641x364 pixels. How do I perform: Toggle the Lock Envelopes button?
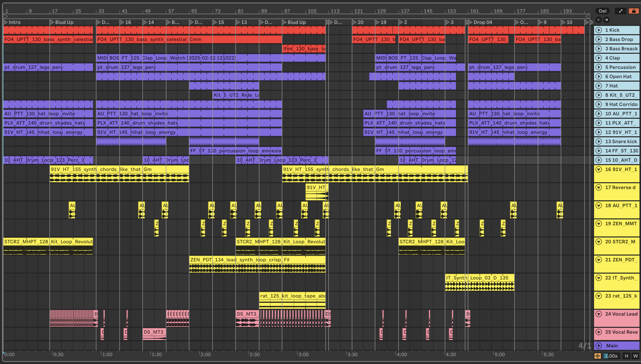click(634, 11)
